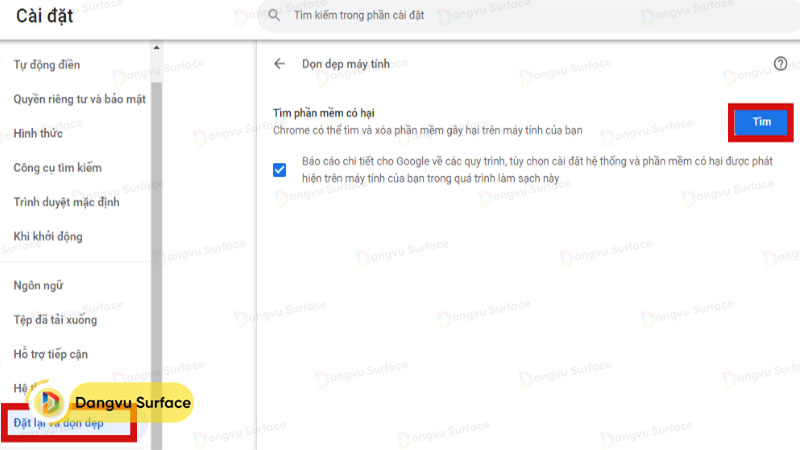Go to Tệp đã tải xuống section
The width and height of the screenshot is (800, 450).
pyautogui.click(x=55, y=320)
